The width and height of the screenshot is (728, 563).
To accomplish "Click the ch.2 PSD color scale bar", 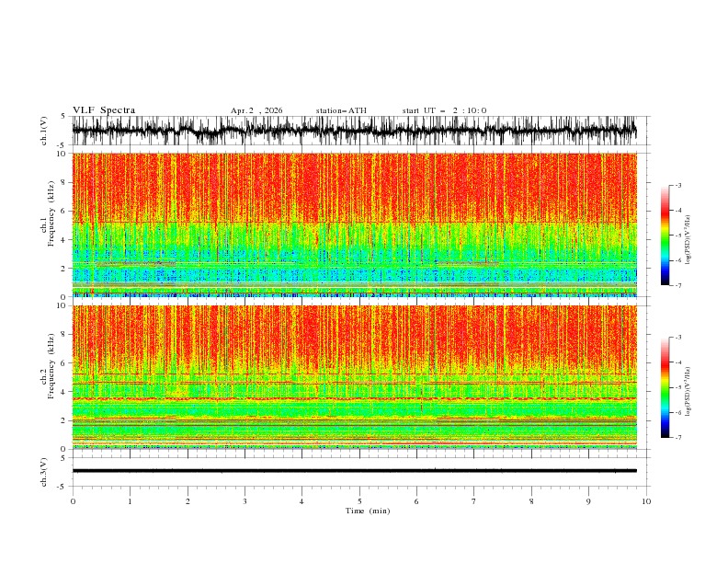I will [x=665, y=387].
